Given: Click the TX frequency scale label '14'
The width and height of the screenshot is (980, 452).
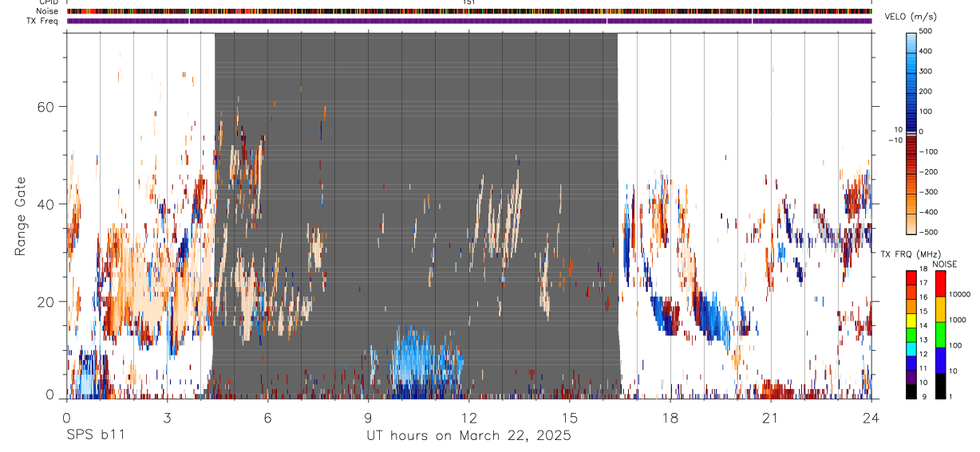Looking at the screenshot, I should click(923, 326).
